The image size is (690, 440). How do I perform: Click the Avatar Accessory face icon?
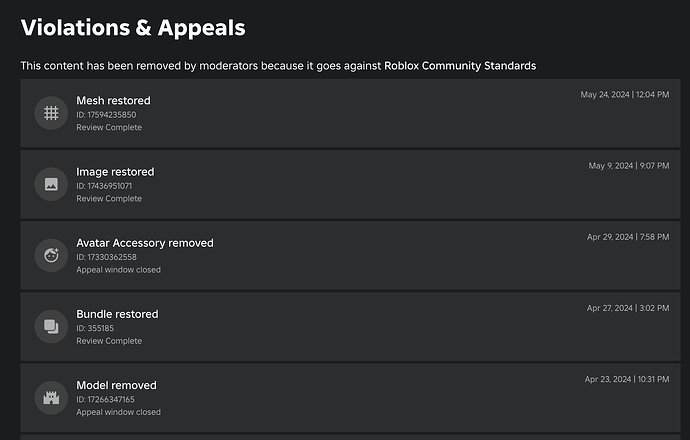pyautogui.click(x=51, y=255)
